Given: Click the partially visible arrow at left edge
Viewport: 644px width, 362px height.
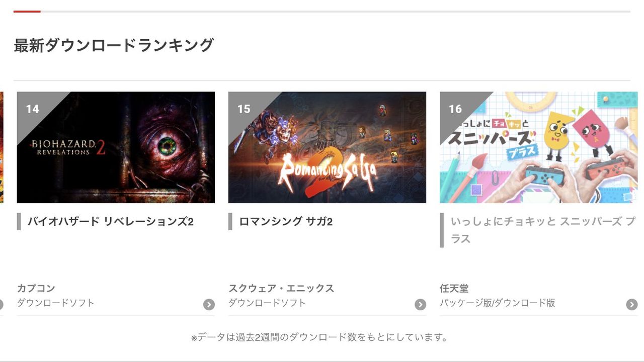Looking at the screenshot, I should tap(2, 304).
